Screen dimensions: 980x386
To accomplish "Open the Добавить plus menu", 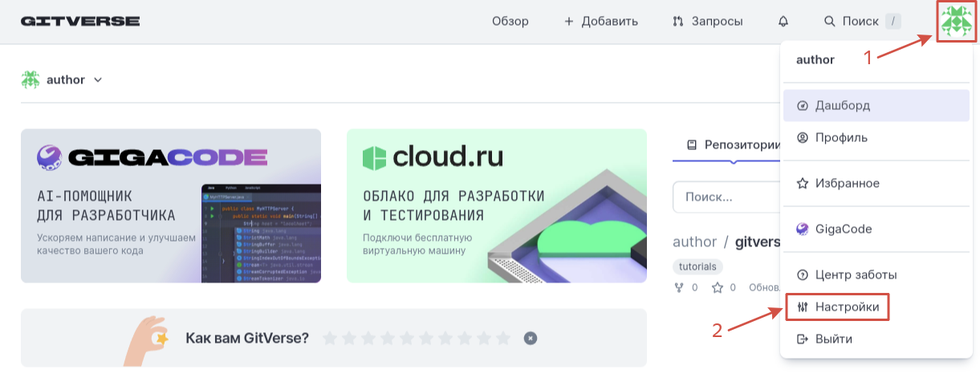I will (x=601, y=21).
